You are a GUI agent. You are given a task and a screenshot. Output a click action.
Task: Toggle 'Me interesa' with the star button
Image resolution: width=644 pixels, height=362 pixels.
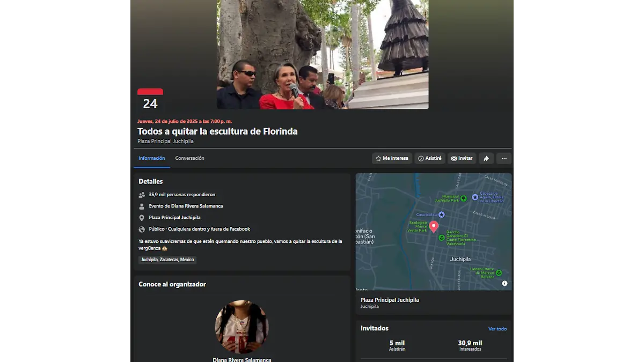392,158
